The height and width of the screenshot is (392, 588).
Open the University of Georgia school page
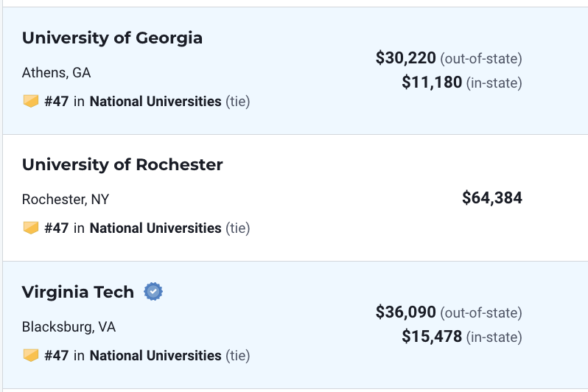pos(112,38)
